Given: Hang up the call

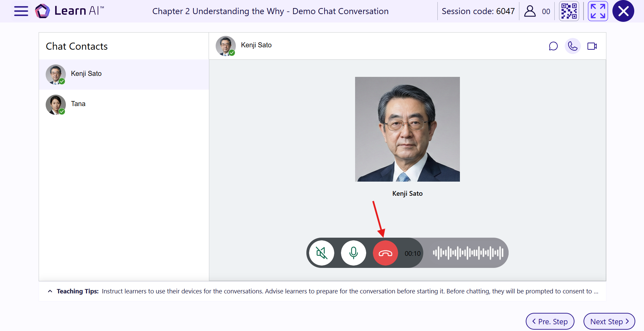Looking at the screenshot, I should pos(385,253).
